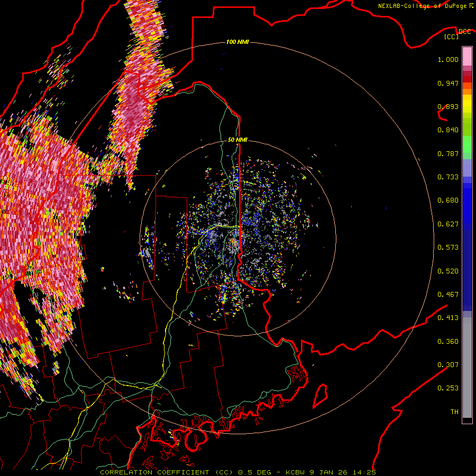Click the 0.680 legend value
The height and width of the screenshot is (476, 476).
point(448,200)
